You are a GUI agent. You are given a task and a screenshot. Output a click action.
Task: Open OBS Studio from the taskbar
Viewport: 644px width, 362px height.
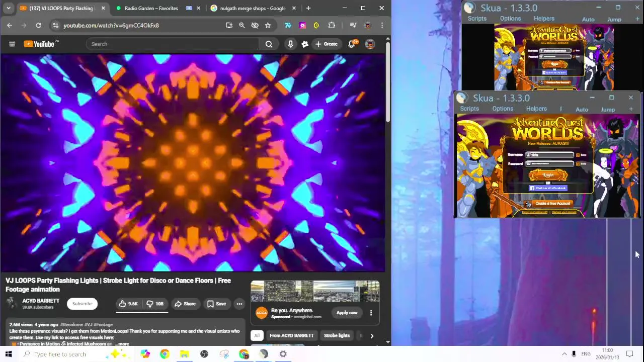(x=204, y=354)
